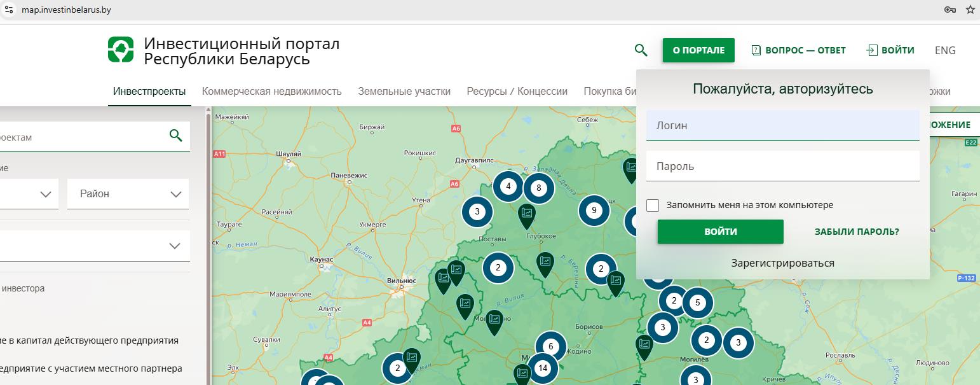Image resolution: width=980 pixels, height=385 pixels.
Task: Bookmark this page with the star icon
Action: pyautogui.click(x=970, y=10)
